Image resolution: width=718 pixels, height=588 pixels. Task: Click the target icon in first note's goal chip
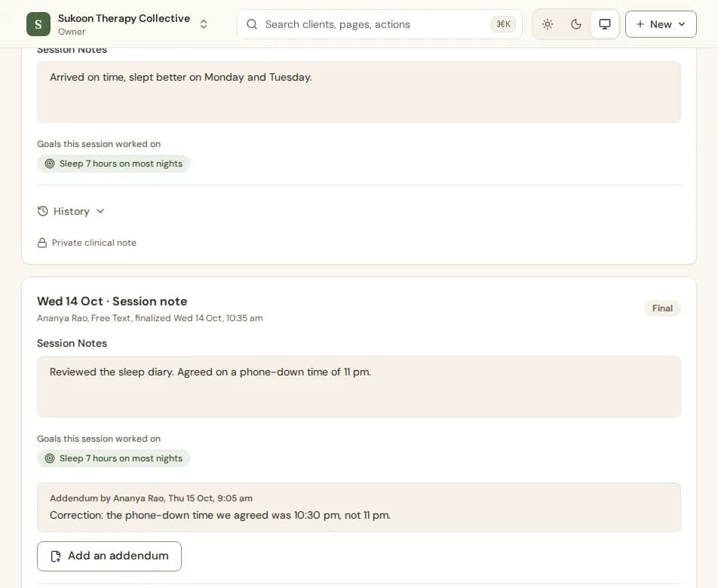click(x=50, y=164)
